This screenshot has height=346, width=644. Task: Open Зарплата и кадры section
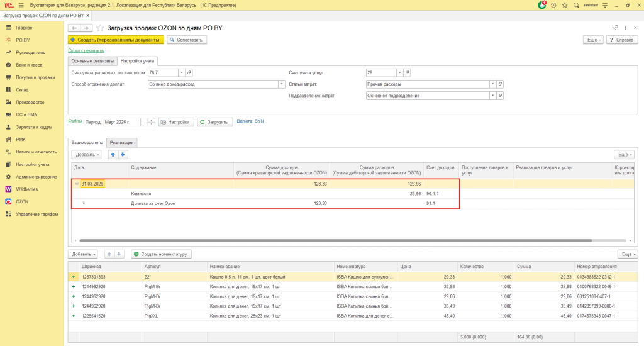click(34, 127)
